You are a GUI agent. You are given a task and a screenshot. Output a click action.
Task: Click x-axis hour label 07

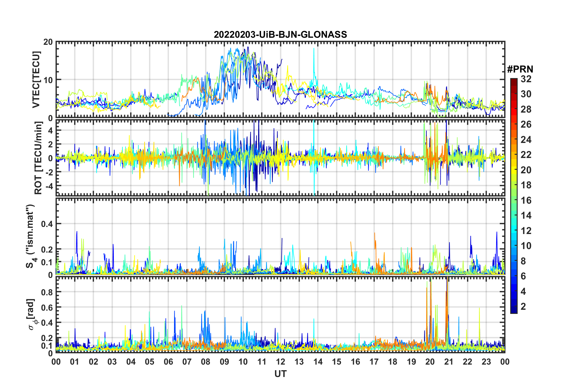tap(187, 362)
